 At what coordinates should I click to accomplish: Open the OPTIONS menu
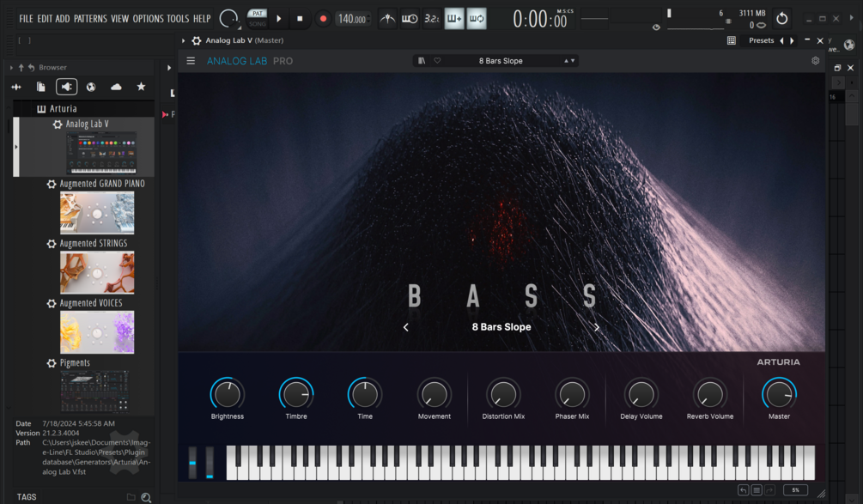(148, 19)
